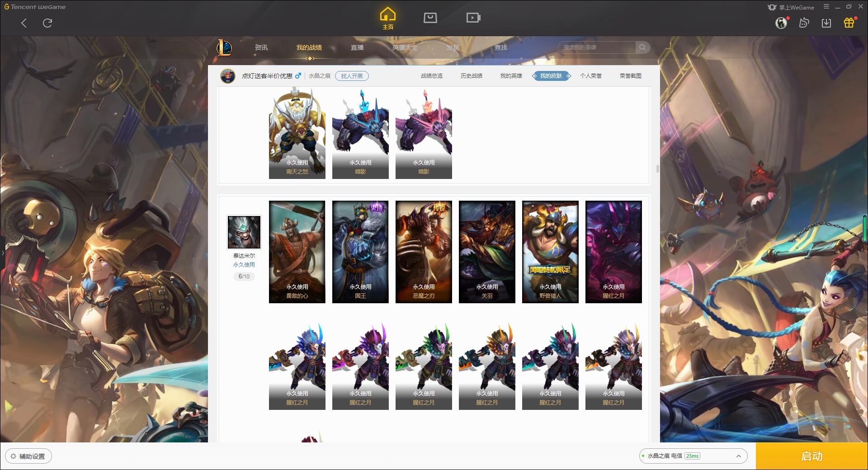The image size is (868, 470).
Task: Open the 英雄大全 tab
Action: pyautogui.click(x=405, y=47)
